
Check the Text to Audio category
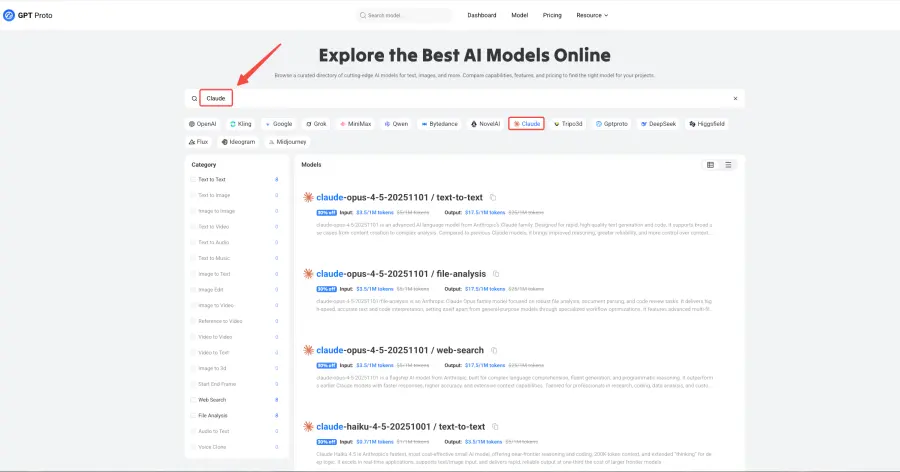click(193, 242)
